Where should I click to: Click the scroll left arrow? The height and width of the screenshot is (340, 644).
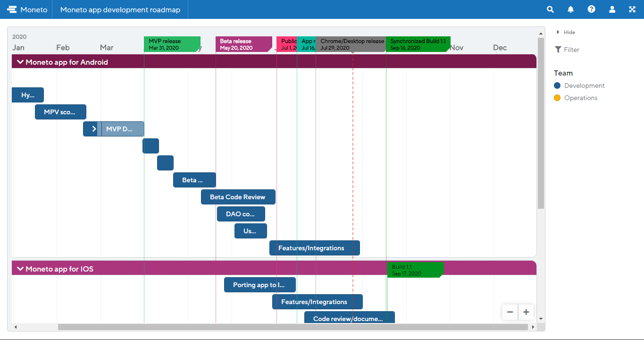(x=16, y=327)
